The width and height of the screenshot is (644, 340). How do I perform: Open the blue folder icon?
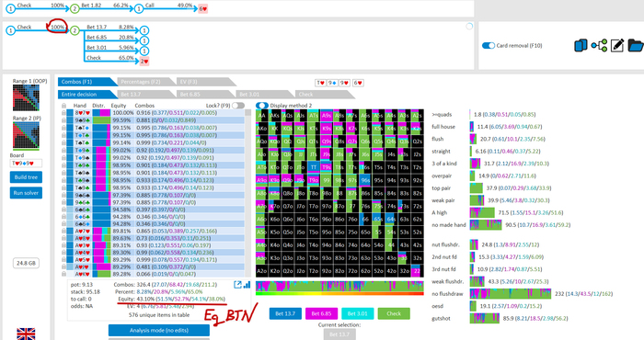pos(637,45)
